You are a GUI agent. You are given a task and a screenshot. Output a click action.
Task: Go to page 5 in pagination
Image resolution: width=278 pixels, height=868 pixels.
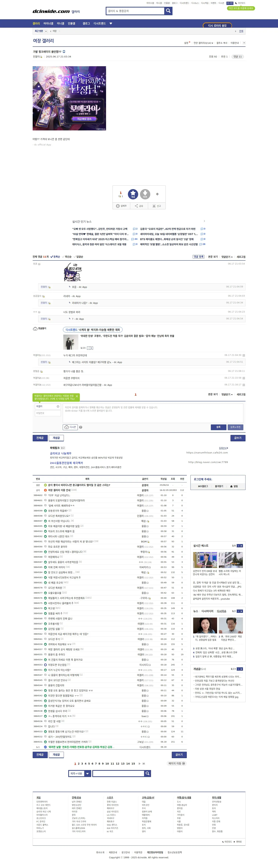pos(89,764)
